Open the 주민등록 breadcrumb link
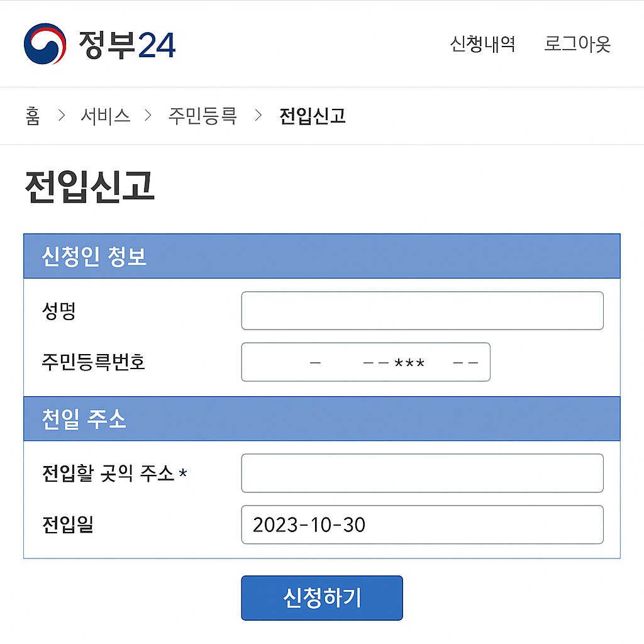 pyautogui.click(x=201, y=116)
